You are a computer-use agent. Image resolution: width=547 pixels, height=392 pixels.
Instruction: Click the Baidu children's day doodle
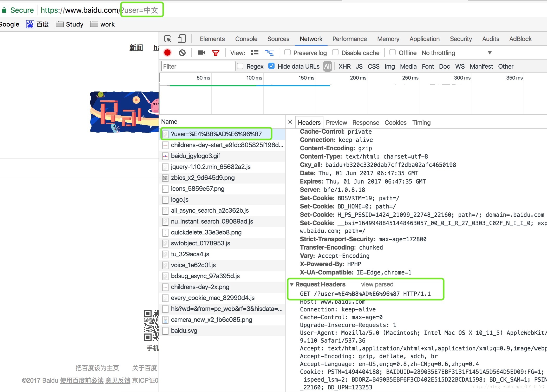click(124, 112)
